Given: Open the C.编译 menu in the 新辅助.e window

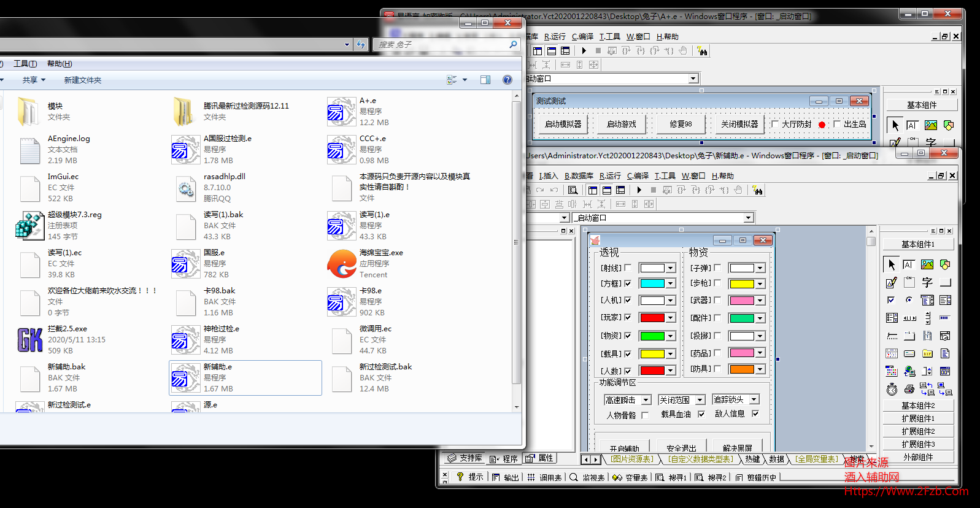Looking at the screenshot, I should pyautogui.click(x=638, y=176).
